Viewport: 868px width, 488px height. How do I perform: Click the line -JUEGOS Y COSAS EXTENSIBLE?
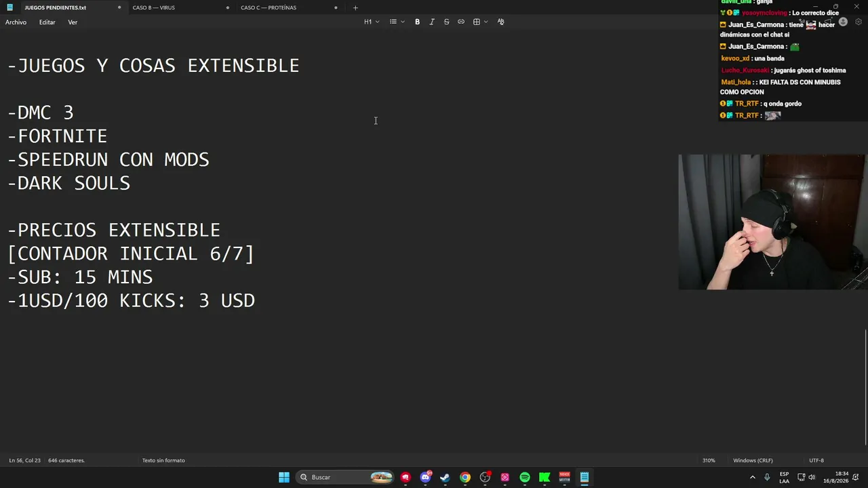[153, 66]
